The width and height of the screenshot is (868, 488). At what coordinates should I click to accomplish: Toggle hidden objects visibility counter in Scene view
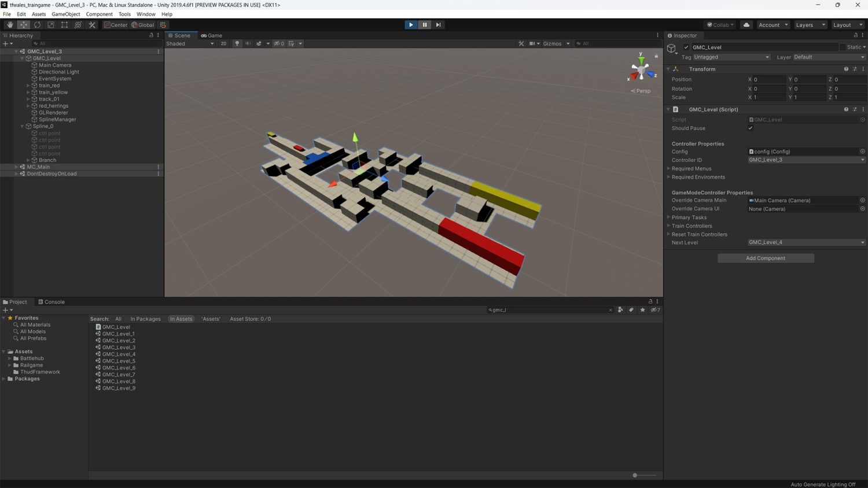pyautogui.click(x=279, y=43)
